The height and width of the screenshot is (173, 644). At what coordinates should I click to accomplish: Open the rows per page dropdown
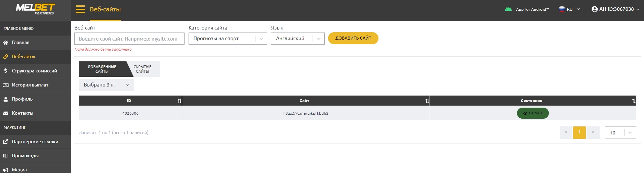click(620, 133)
